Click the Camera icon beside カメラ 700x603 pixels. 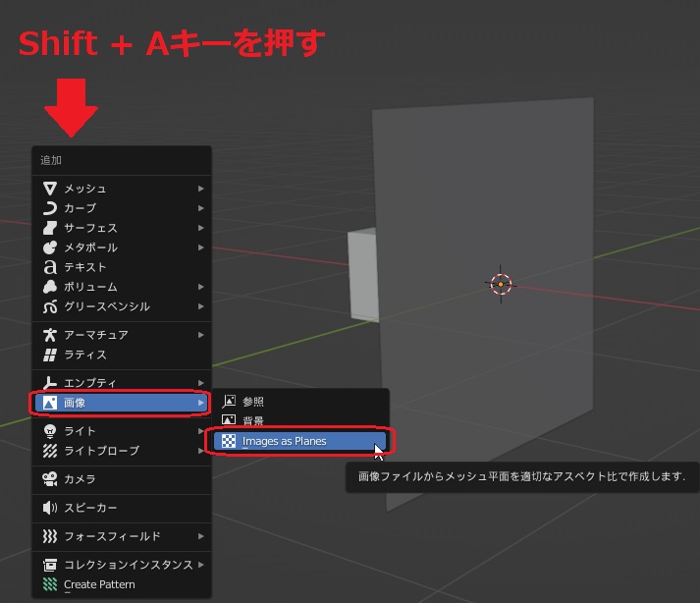(x=50, y=479)
